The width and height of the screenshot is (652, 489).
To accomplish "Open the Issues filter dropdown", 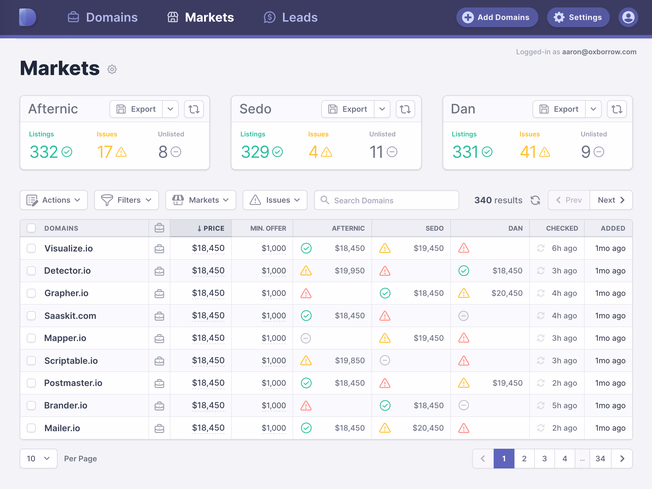I will [275, 200].
